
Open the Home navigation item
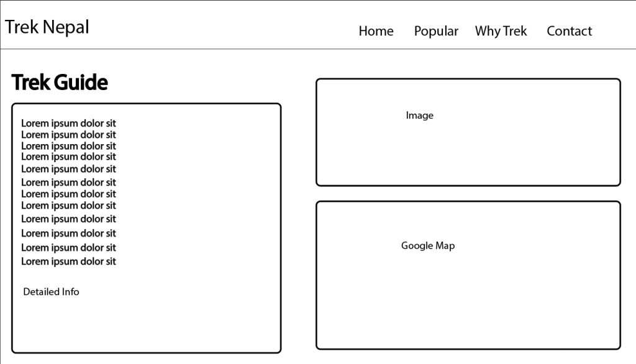tap(376, 31)
